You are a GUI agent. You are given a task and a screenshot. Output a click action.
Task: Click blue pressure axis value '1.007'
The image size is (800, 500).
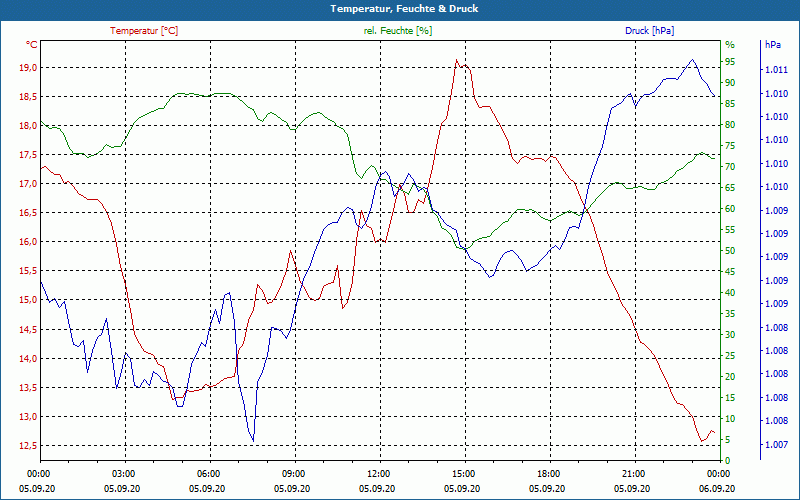777,445
